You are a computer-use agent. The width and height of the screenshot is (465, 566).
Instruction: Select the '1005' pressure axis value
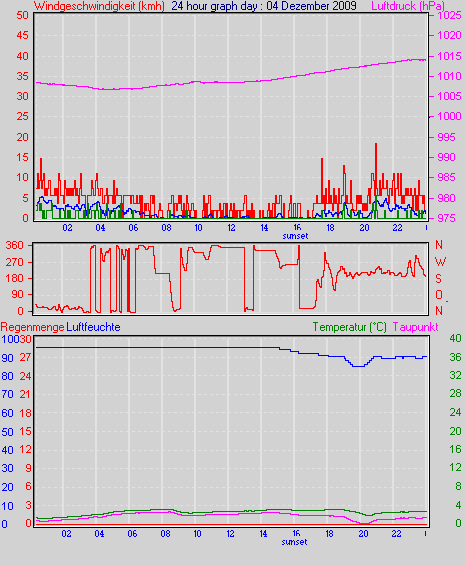tap(449, 96)
